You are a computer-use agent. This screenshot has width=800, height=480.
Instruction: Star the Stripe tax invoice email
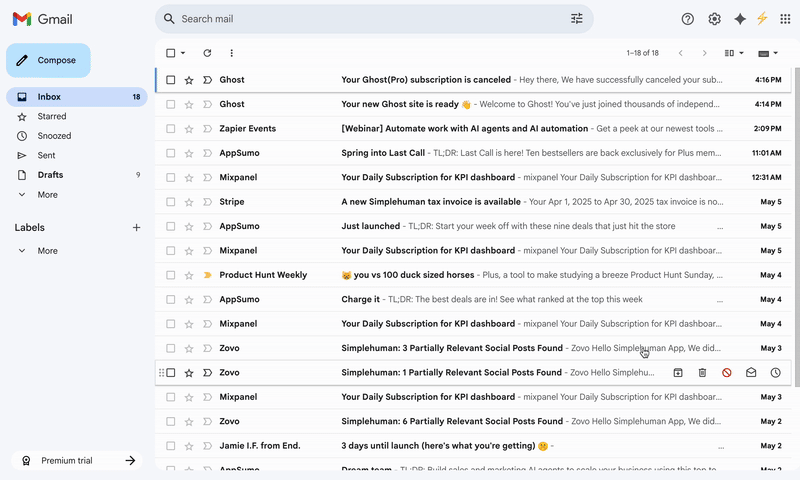click(x=189, y=202)
